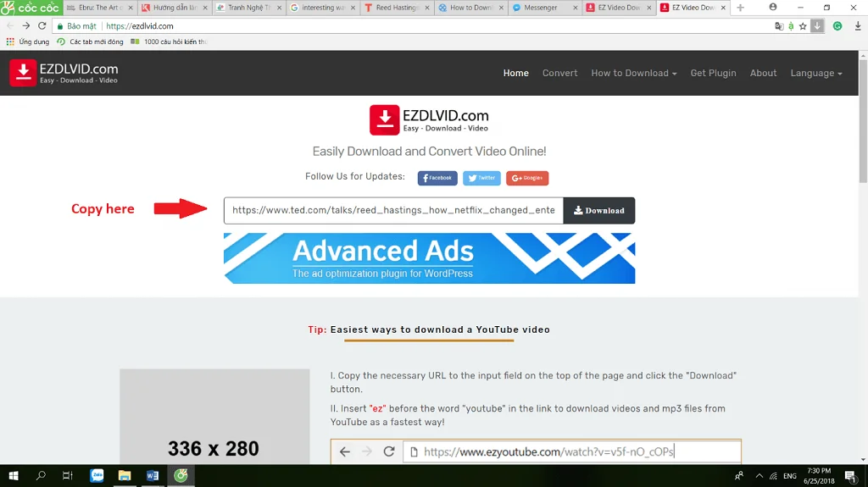This screenshot has height=487, width=868.
Task: Switch to the Ebru: The Art tab
Action: pyautogui.click(x=98, y=8)
